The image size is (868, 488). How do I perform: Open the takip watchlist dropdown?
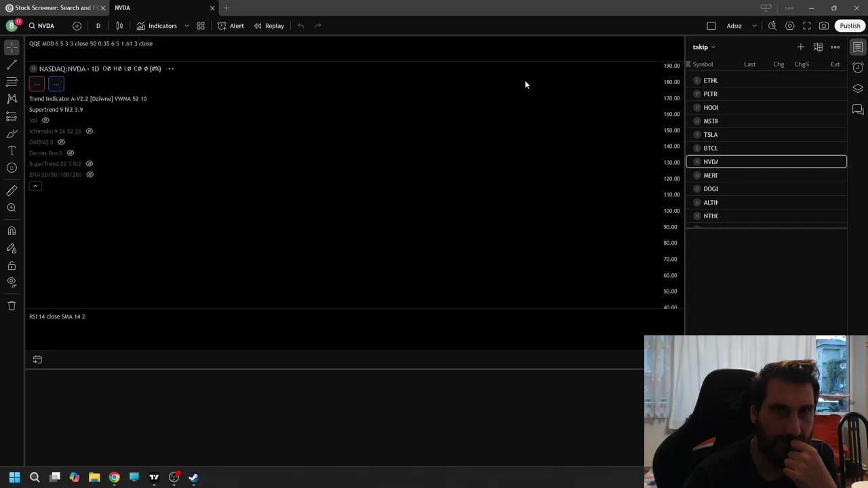click(704, 47)
